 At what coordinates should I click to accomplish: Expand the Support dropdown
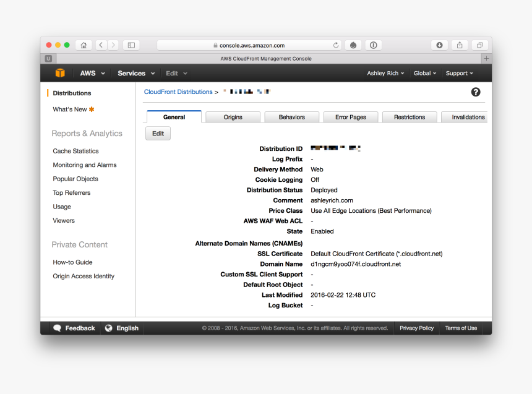tap(459, 74)
